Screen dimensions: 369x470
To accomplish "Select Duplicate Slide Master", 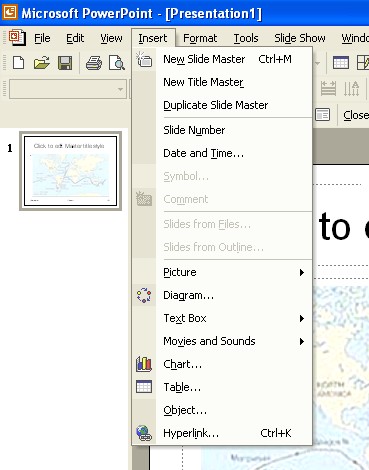I will click(222, 105).
